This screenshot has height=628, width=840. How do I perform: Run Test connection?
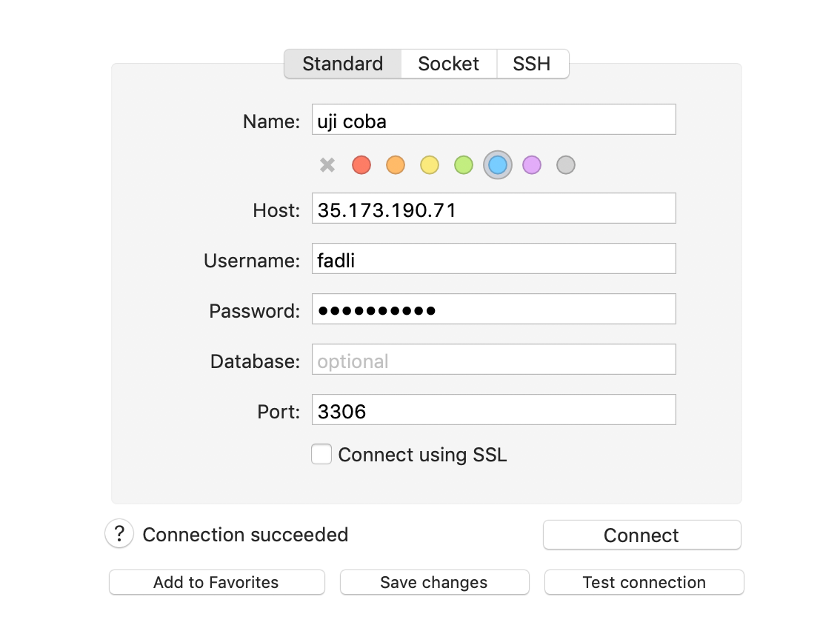point(644,582)
